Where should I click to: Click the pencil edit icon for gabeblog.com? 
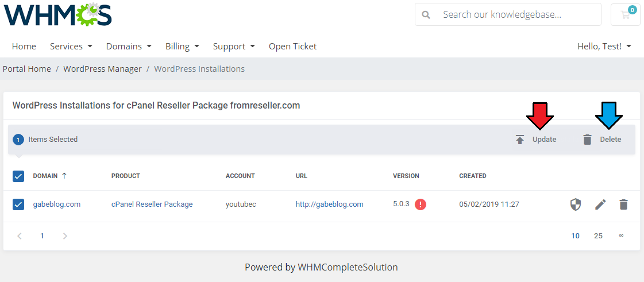[600, 204]
